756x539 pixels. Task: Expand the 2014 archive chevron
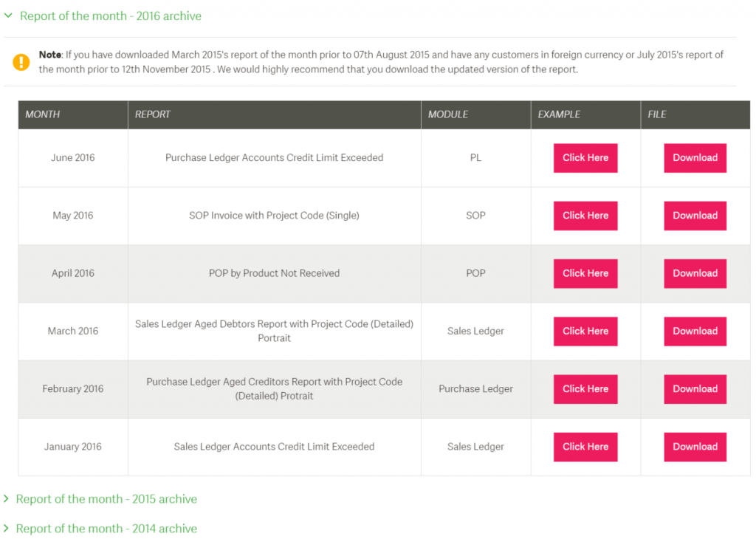[x=6, y=529]
